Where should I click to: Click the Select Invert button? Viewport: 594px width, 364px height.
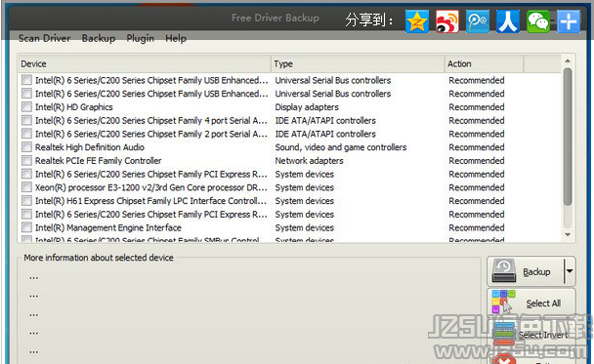[531, 335]
